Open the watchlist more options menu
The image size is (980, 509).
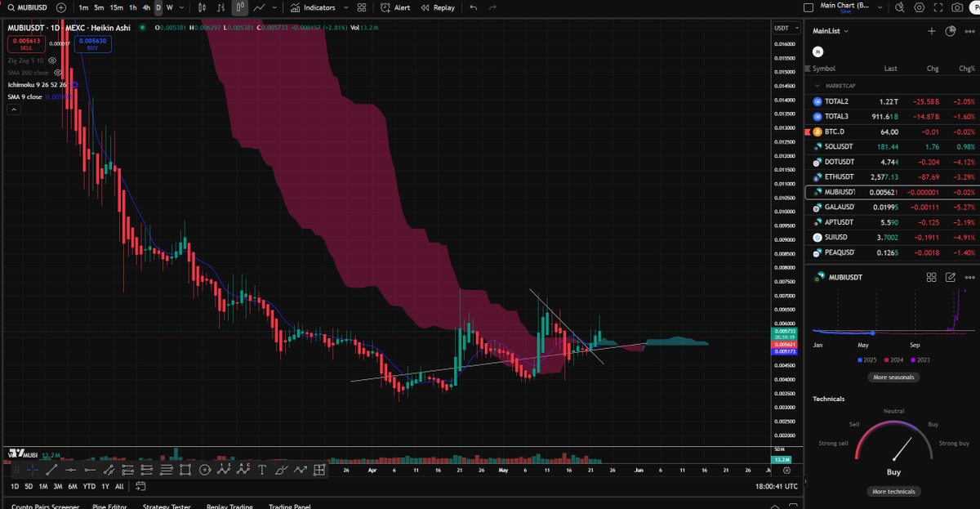[970, 31]
